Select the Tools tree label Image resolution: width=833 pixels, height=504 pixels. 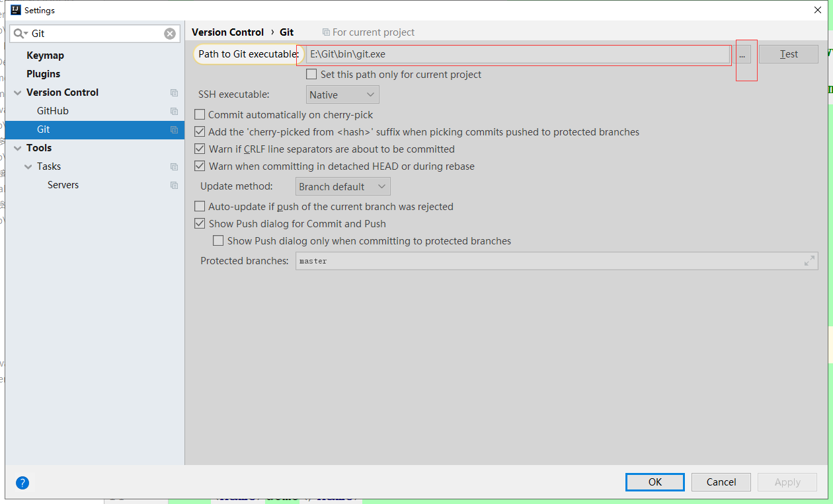pyautogui.click(x=39, y=148)
